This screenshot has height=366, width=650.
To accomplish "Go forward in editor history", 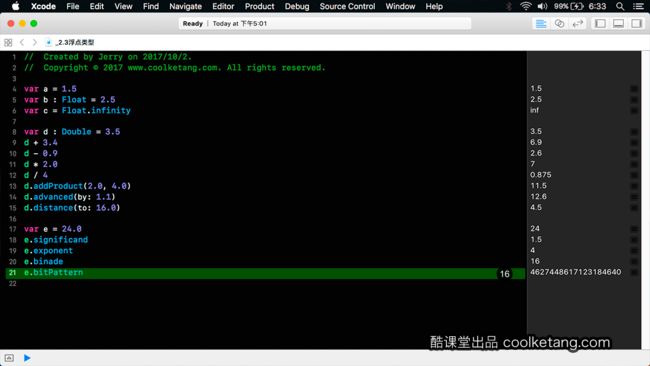I will [x=34, y=42].
